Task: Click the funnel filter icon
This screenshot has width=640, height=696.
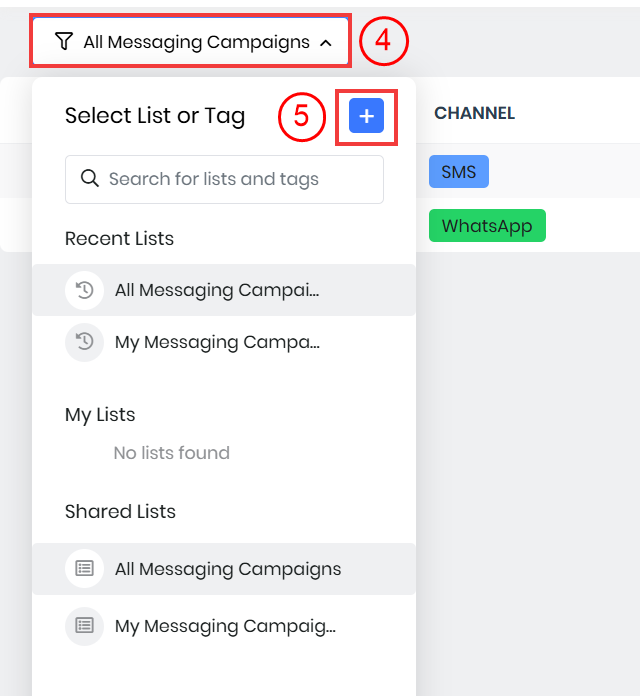Action: pyautogui.click(x=64, y=42)
